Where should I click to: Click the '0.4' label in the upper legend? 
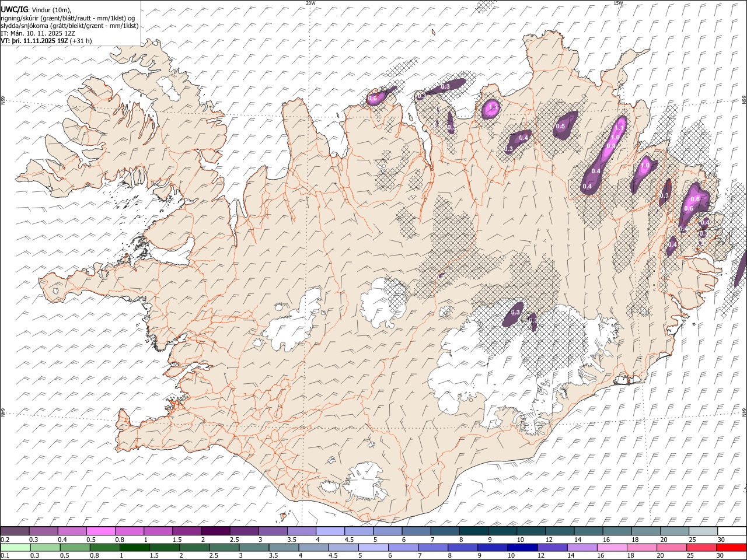pyautogui.click(x=62, y=540)
